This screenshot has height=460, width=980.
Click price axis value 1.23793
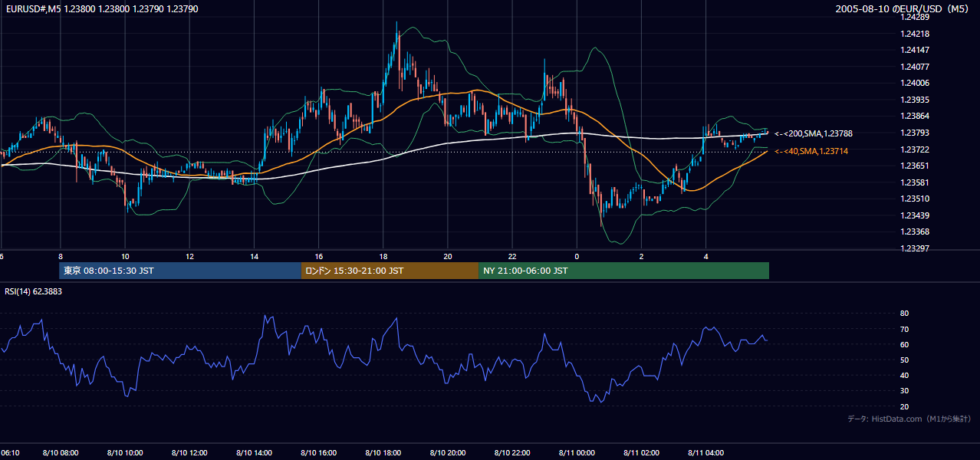916,133
